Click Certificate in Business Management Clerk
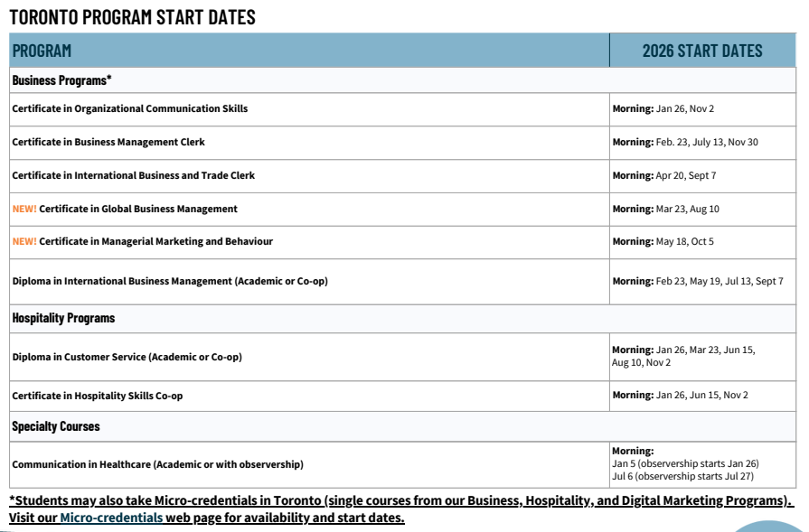Image resolution: width=809 pixels, height=532 pixels. coord(108,142)
